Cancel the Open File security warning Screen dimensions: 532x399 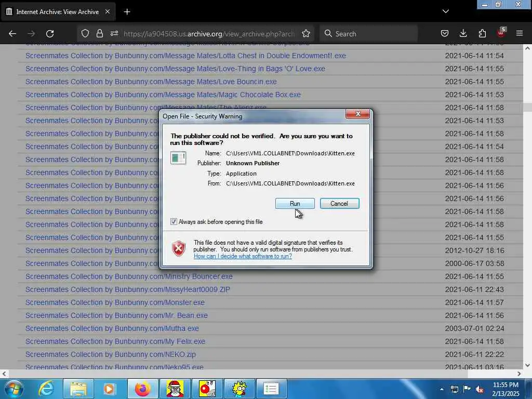pos(339,203)
